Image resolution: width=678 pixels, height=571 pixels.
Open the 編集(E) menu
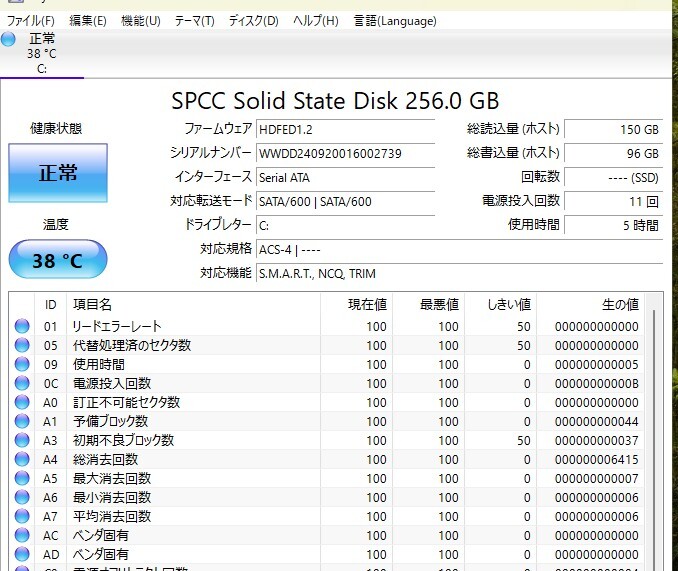88,21
